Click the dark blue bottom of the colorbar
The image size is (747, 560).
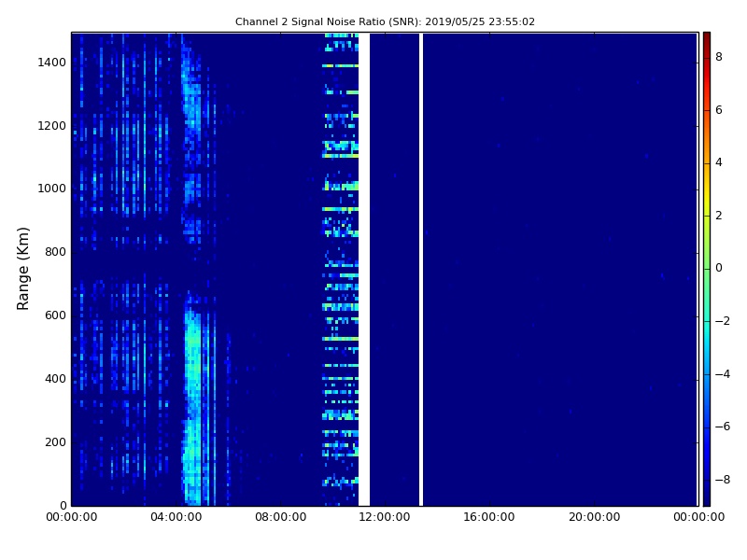pos(707,491)
